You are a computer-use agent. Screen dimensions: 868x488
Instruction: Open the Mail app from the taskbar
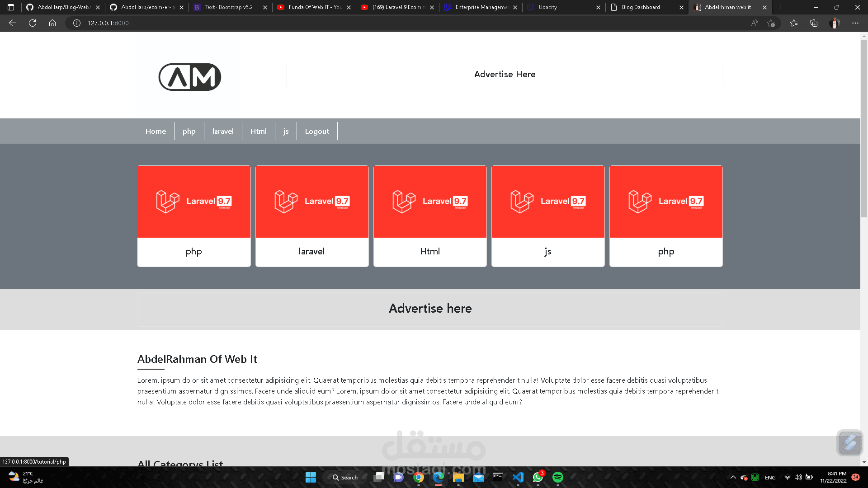(x=478, y=477)
